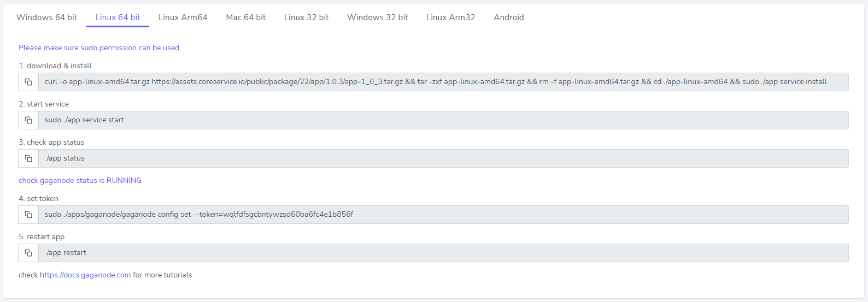Open the Android tab
Image resolution: width=868 pixels, height=302 pixels.
click(x=509, y=17)
